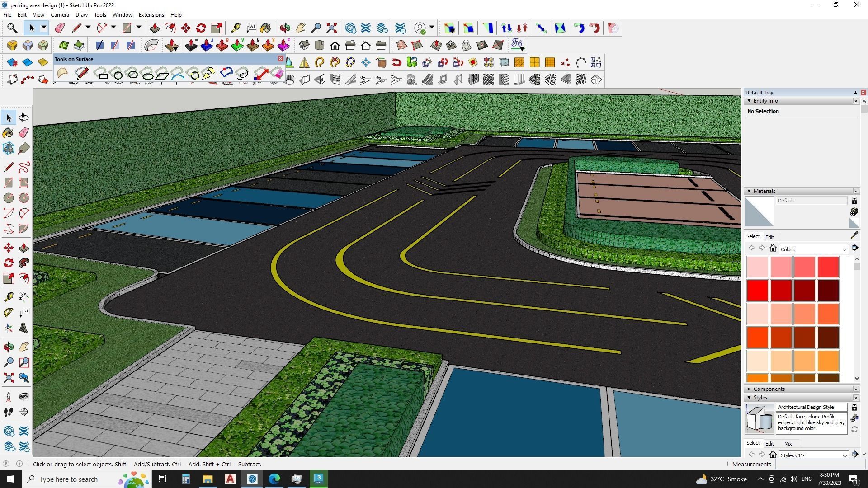Select the Text label tool in top toolbar
The width and height of the screenshot is (868, 488).
click(251, 28)
